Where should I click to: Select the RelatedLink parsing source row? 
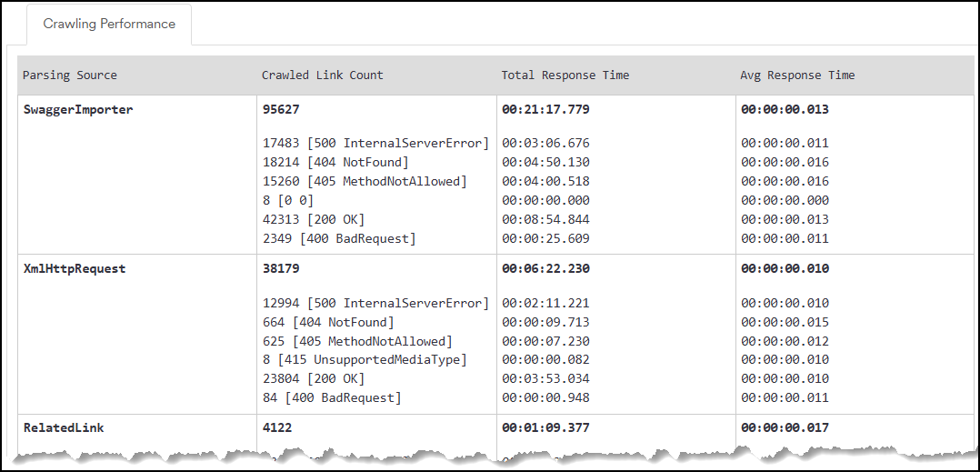click(64, 427)
